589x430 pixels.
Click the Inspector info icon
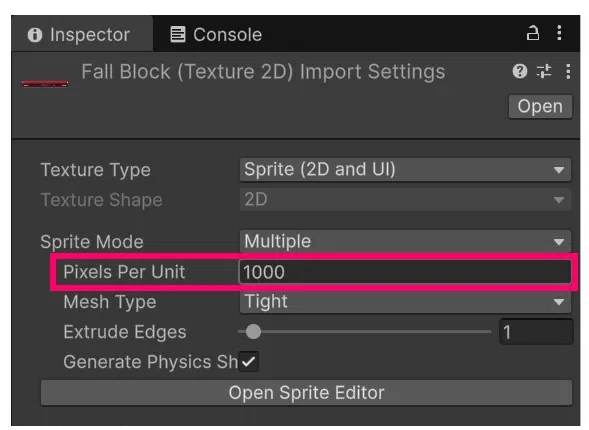pyautogui.click(x=35, y=35)
